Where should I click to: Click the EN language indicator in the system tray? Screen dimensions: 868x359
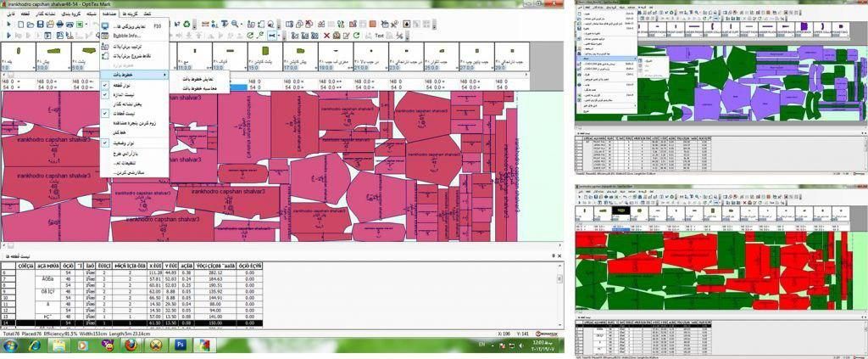[x=481, y=345]
